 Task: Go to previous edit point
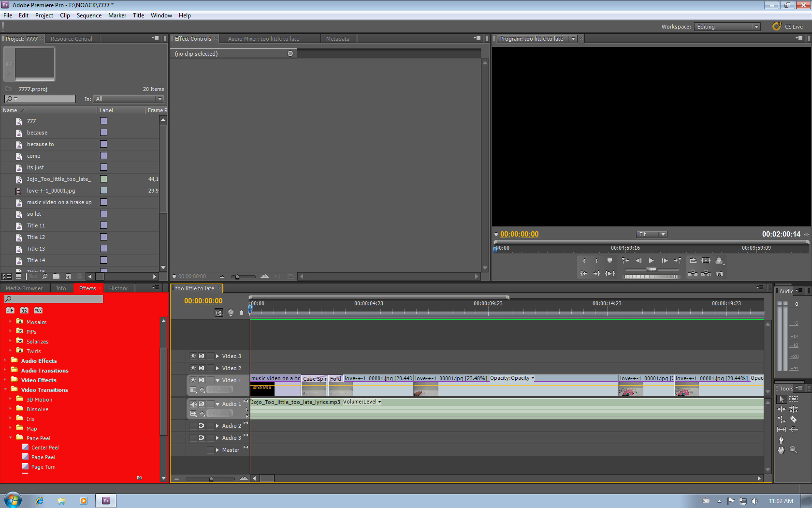[625, 261]
